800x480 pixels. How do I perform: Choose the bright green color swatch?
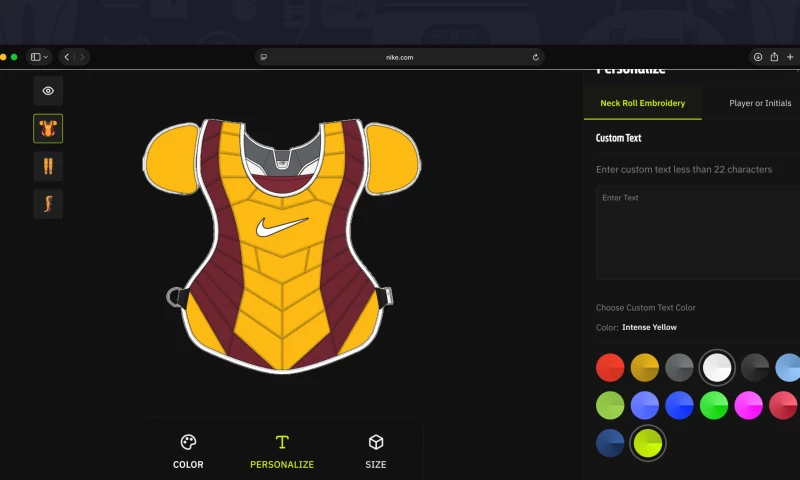pyautogui.click(x=714, y=405)
